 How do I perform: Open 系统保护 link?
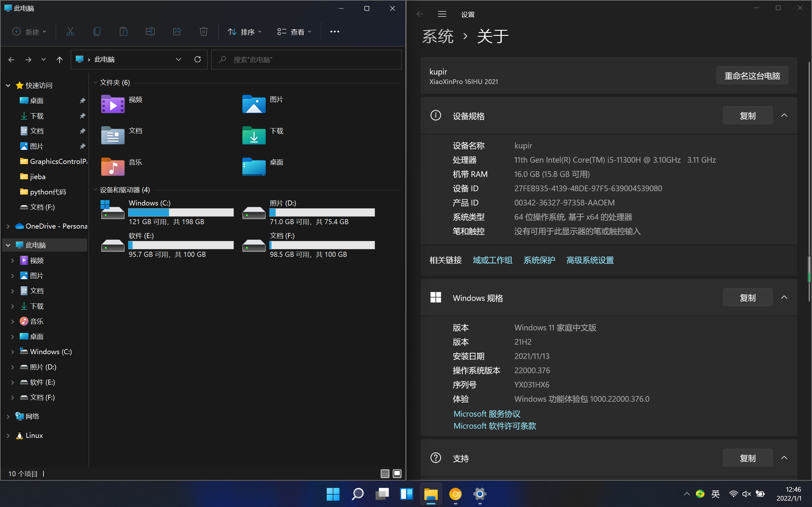pyautogui.click(x=539, y=260)
